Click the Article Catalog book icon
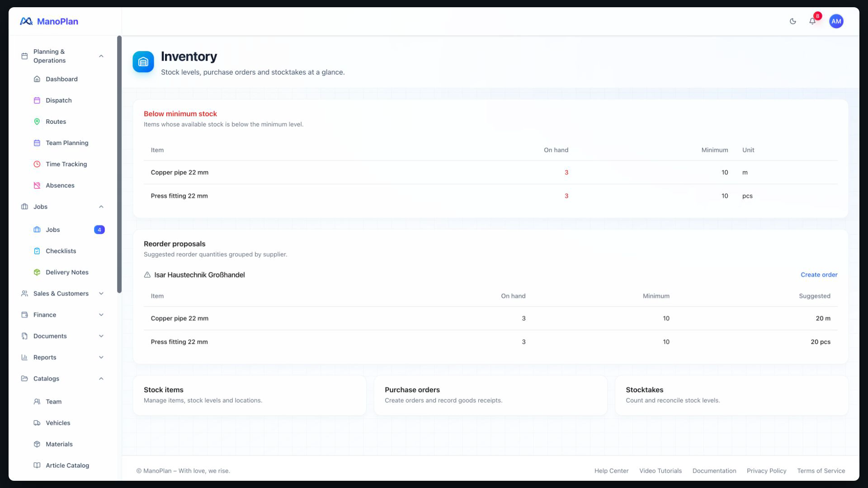 (x=37, y=465)
